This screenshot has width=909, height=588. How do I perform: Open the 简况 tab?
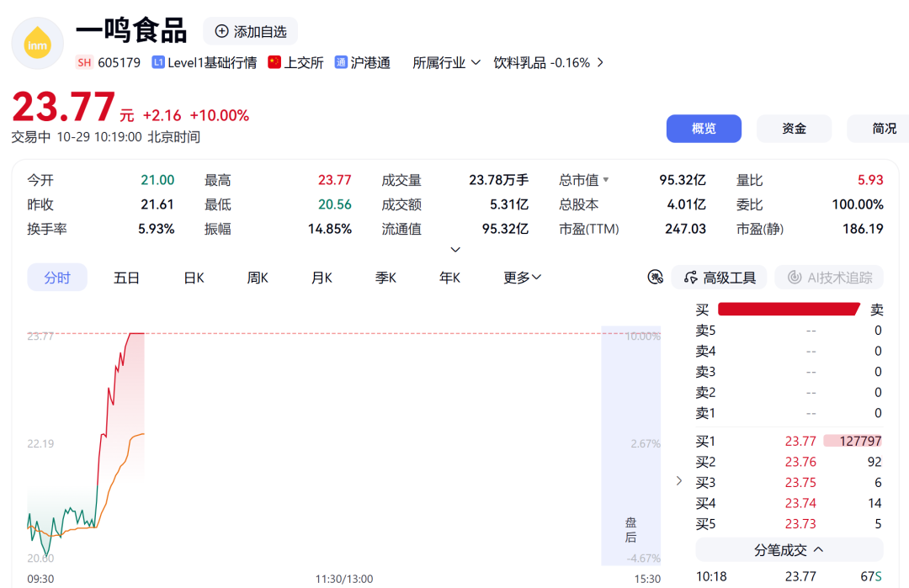click(x=878, y=129)
